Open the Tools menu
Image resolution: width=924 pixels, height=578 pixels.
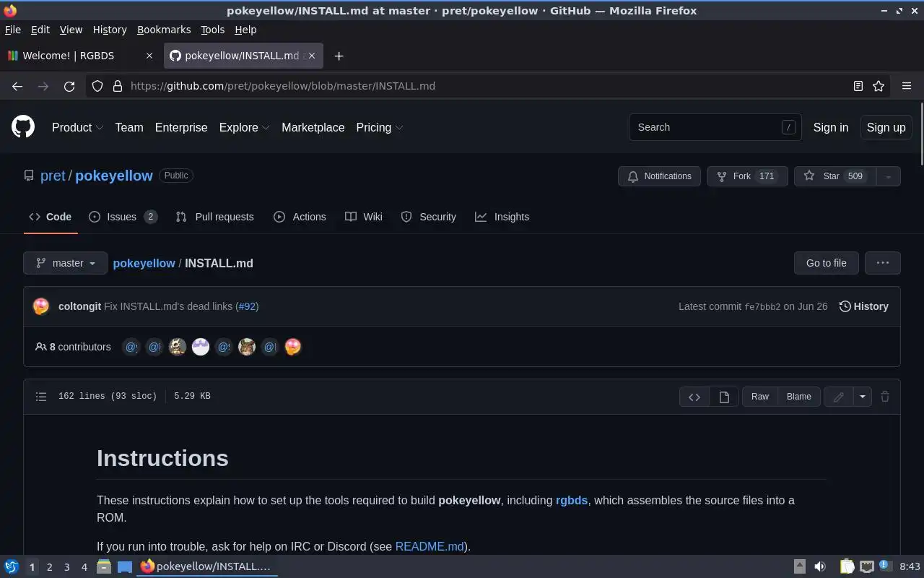click(x=212, y=30)
